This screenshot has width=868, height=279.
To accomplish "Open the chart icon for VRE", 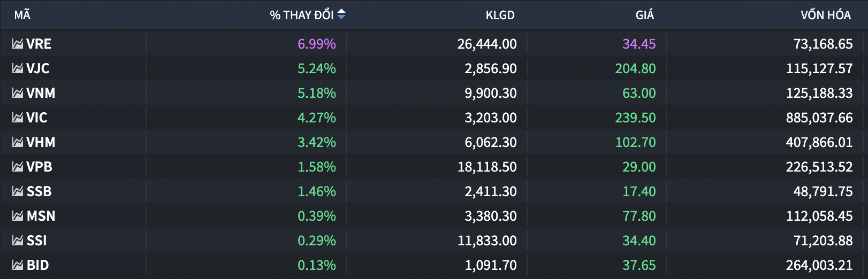I will (18, 44).
